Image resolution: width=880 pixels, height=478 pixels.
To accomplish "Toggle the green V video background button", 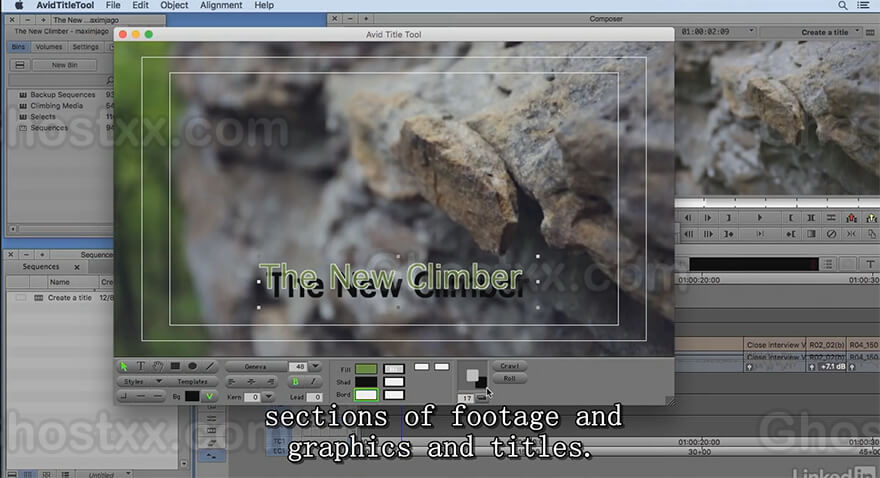I will coord(209,397).
